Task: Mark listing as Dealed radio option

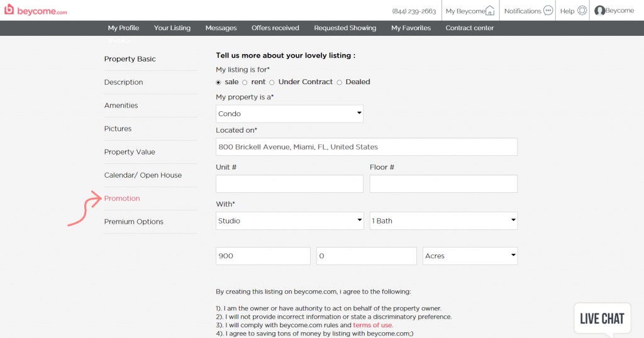Action: 339,82
